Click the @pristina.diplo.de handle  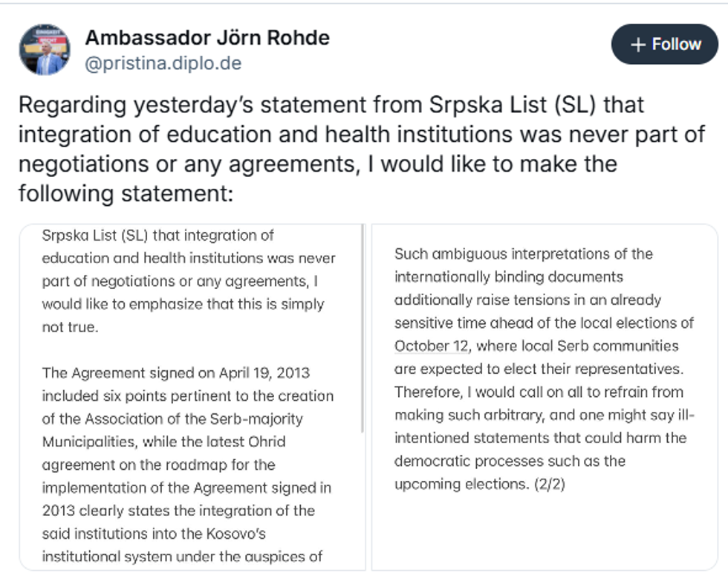click(x=163, y=63)
